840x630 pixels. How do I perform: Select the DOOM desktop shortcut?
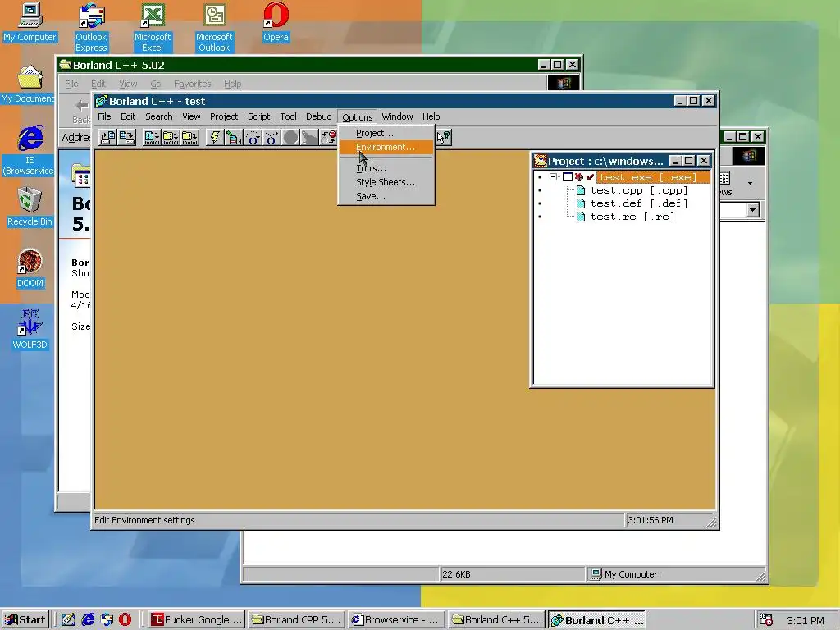pyautogui.click(x=30, y=269)
